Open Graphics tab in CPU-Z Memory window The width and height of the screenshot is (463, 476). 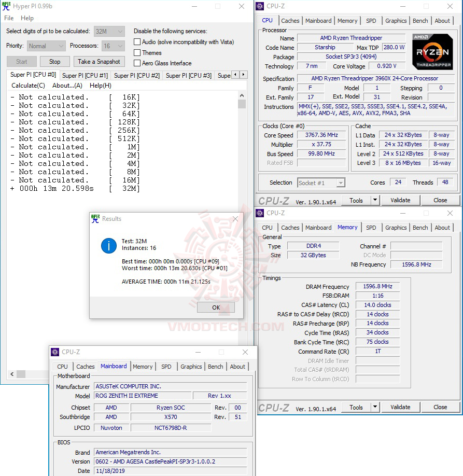(396, 228)
